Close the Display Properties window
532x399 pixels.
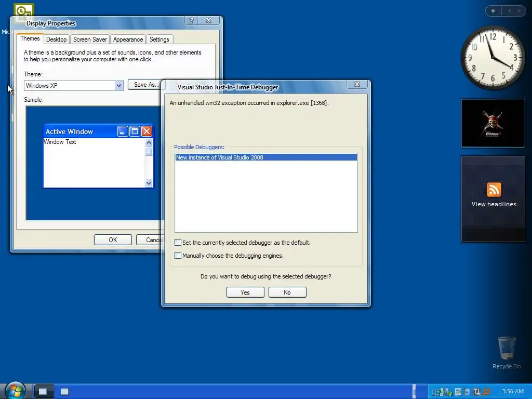pos(209,20)
